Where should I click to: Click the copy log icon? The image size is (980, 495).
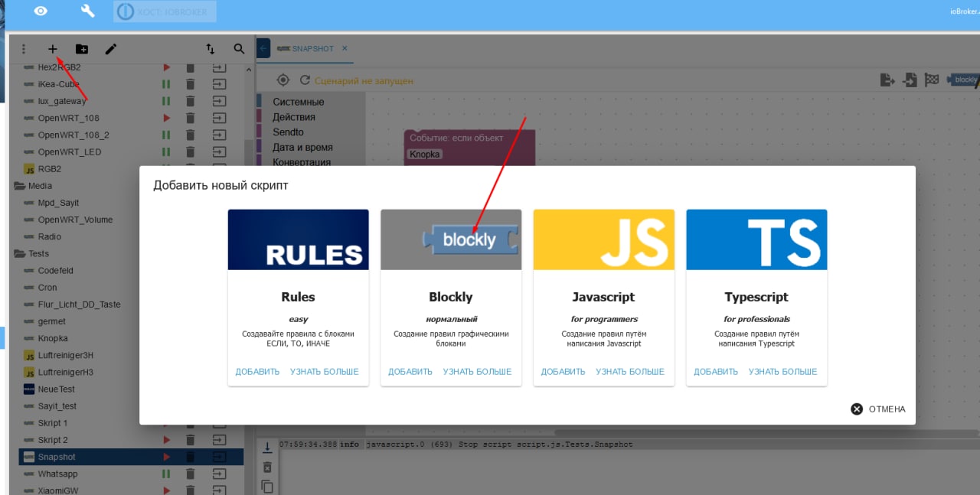point(267,486)
